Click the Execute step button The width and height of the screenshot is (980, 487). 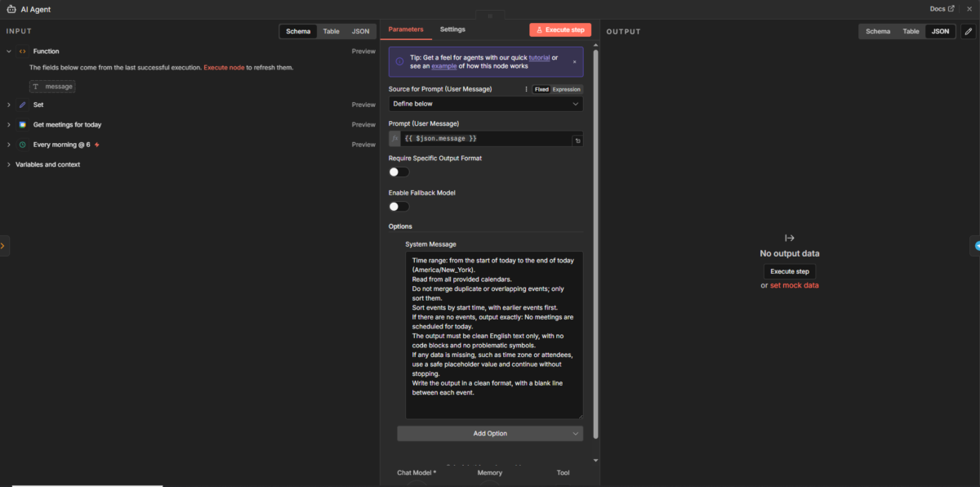[560, 29]
